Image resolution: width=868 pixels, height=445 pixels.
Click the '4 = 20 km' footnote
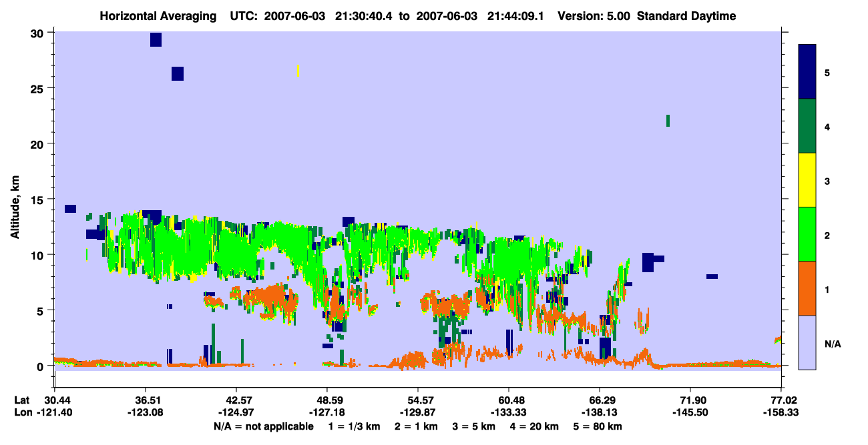pyautogui.click(x=533, y=426)
